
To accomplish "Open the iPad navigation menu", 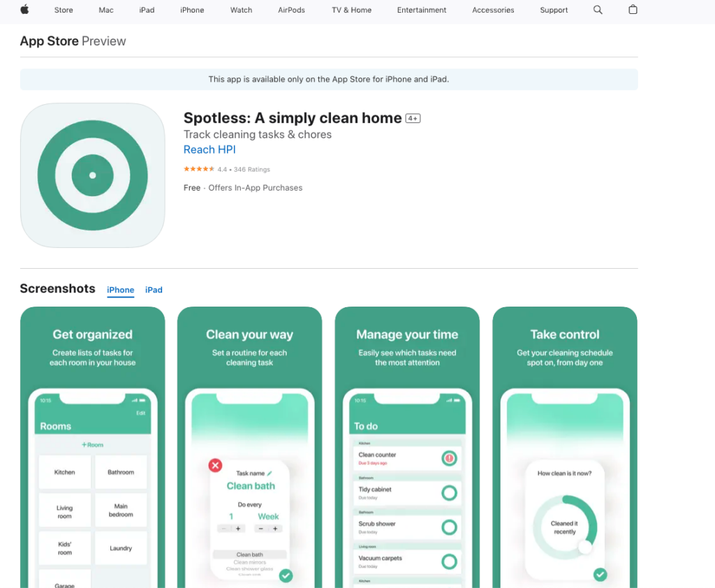I will (147, 10).
